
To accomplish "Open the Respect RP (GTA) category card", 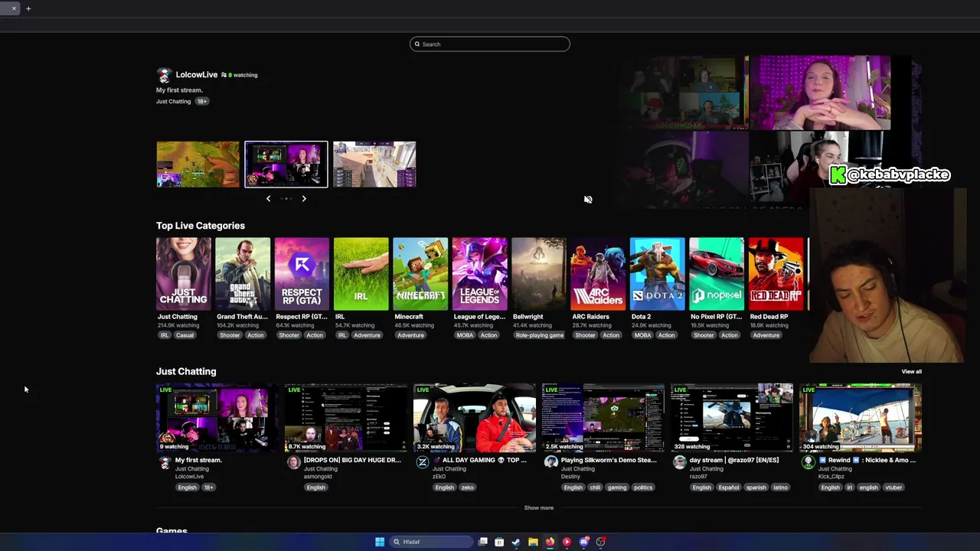I will point(302,274).
